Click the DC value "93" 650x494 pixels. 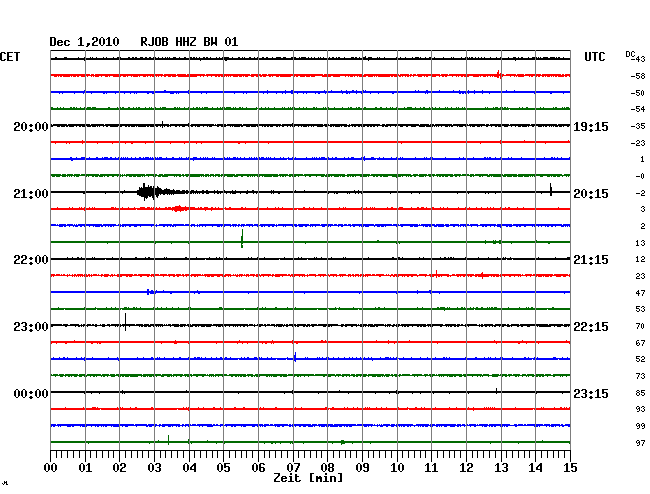(x=640, y=409)
